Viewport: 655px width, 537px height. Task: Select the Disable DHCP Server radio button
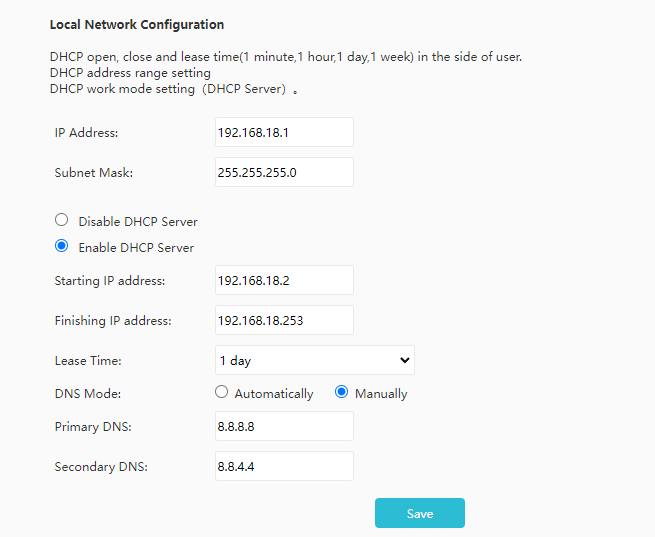61,220
